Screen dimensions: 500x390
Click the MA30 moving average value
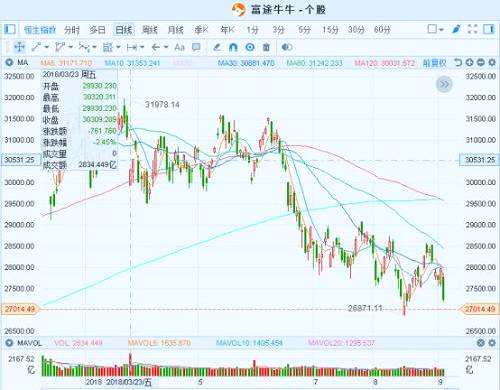point(246,63)
